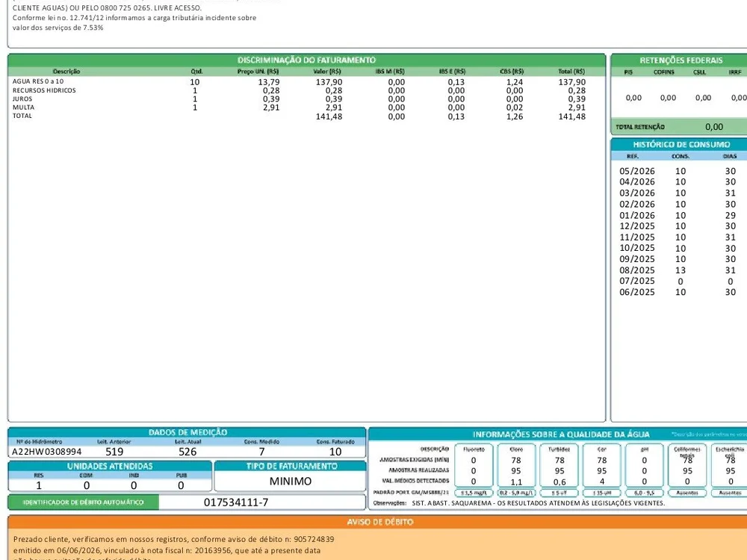Click the Retenções Federais header
The width and height of the screenshot is (747, 560).
[681, 60]
